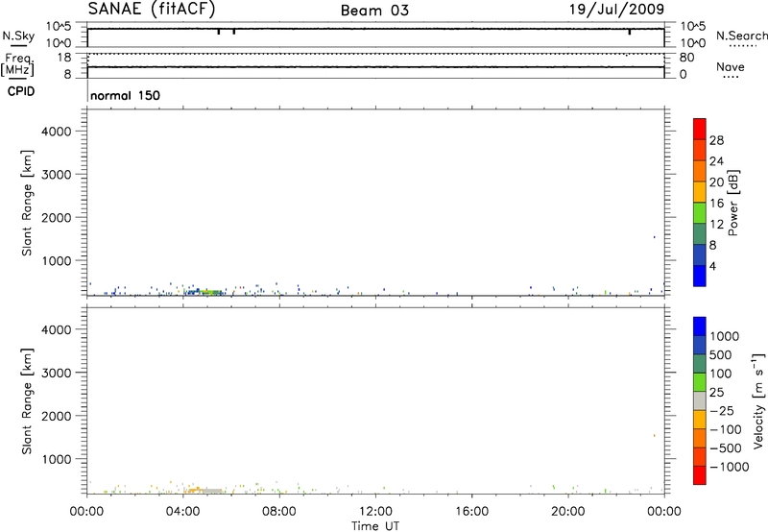Click the 08:00 time tick label
This screenshot has width=768, height=532.
[x=279, y=512]
